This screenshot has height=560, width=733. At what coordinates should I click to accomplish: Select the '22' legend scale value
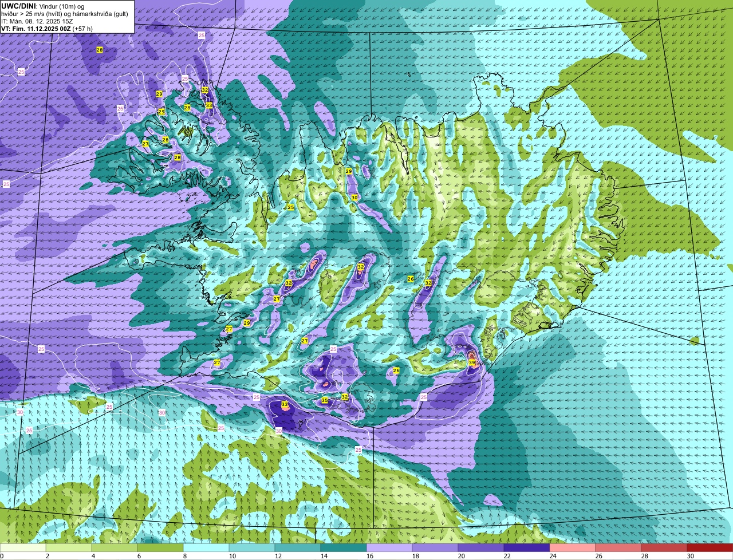[x=507, y=556]
